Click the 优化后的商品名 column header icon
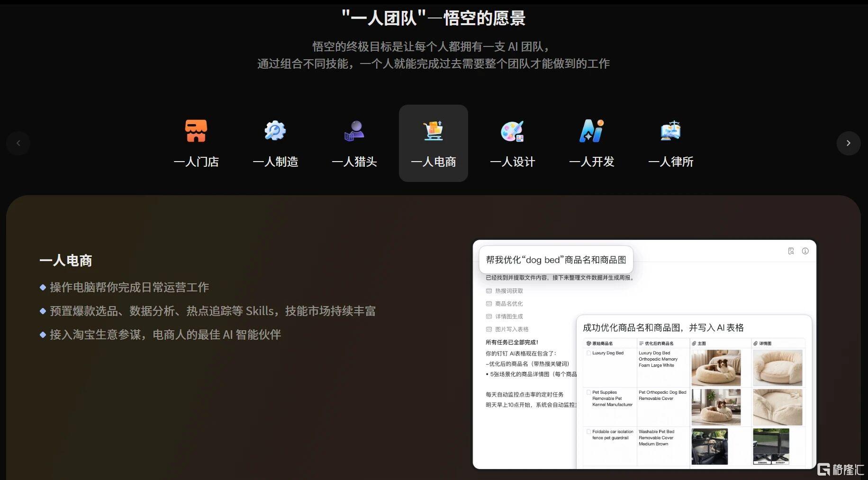This screenshot has width=868, height=480. click(642, 344)
